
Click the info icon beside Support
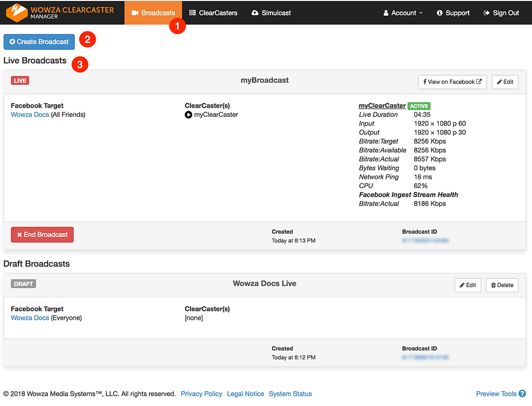440,13
